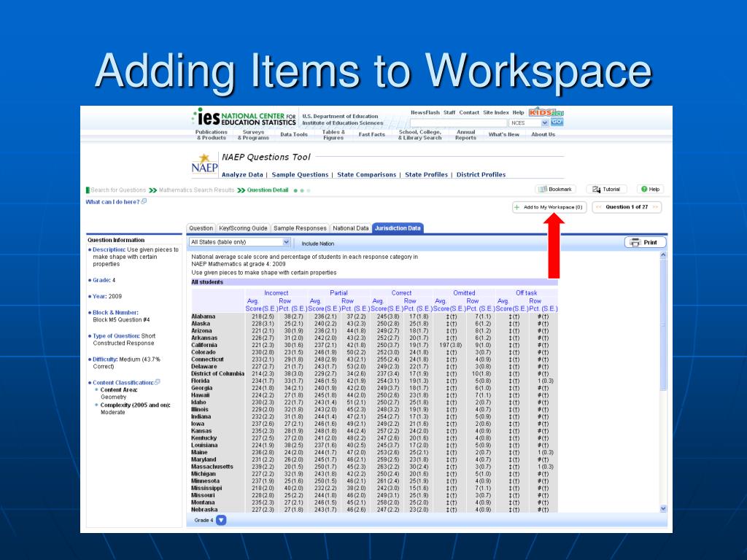Click the California row label
Image resolution: width=747 pixels, height=560 pixels.
[x=204, y=345]
